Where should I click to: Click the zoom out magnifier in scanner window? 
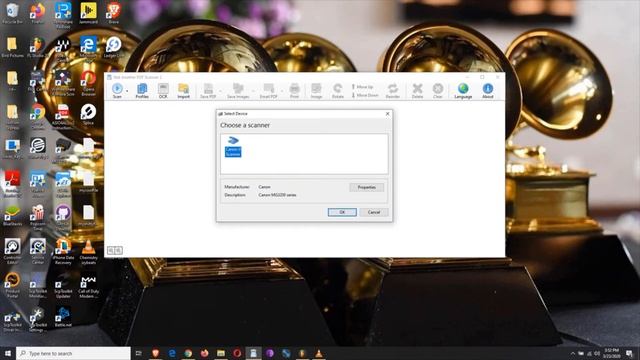coord(111,251)
